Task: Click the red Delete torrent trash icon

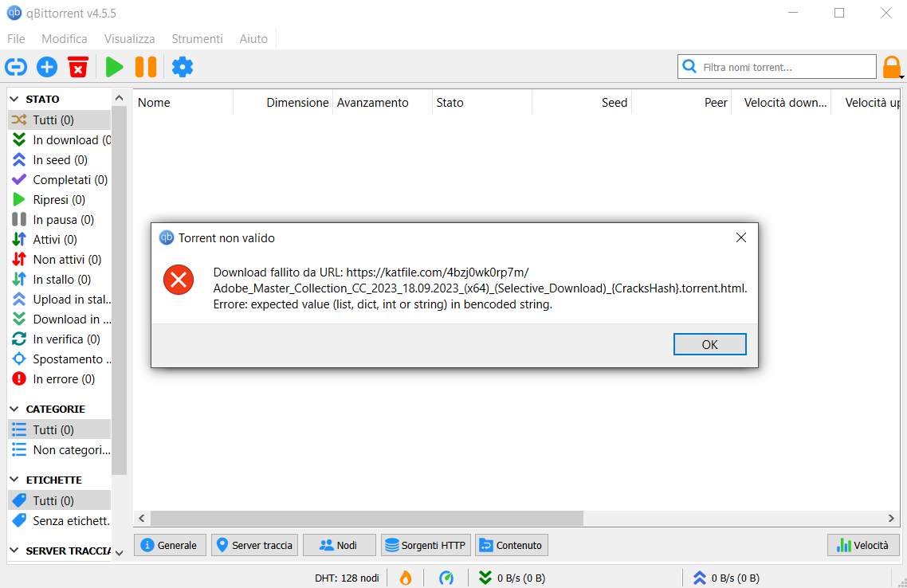Action: click(78, 67)
